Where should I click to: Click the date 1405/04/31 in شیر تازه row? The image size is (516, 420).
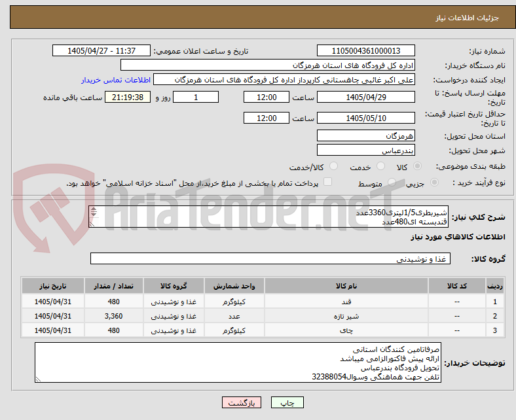(x=52, y=316)
